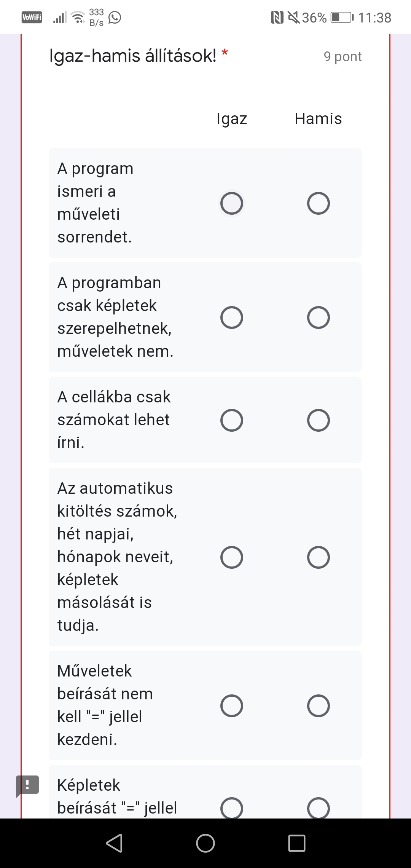The height and width of the screenshot is (868, 411).
Task: Tap the battery indicator icon
Action: click(x=342, y=18)
